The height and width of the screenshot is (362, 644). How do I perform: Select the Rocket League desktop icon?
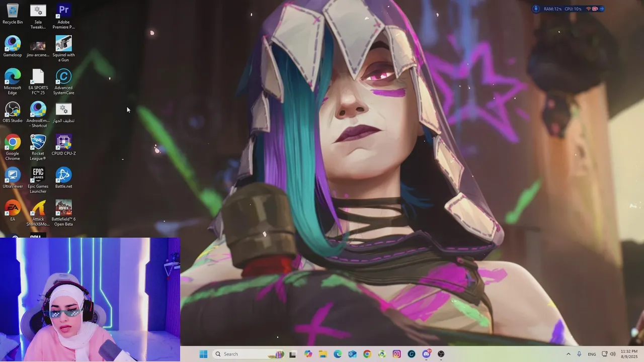(x=38, y=147)
